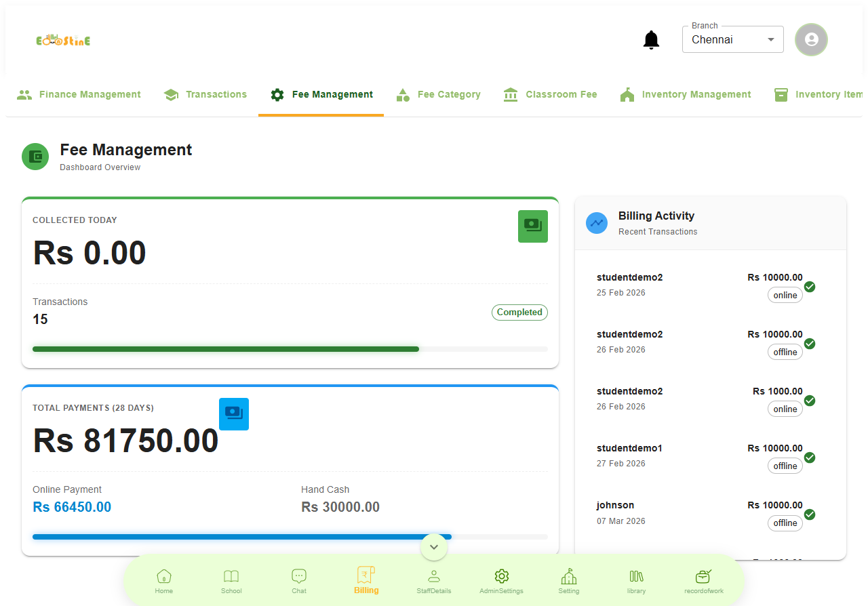Click the Collected Today green progress bar

[x=226, y=349]
